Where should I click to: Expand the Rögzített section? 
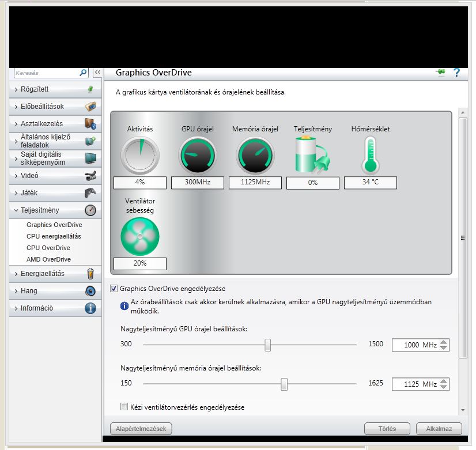click(55, 89)
